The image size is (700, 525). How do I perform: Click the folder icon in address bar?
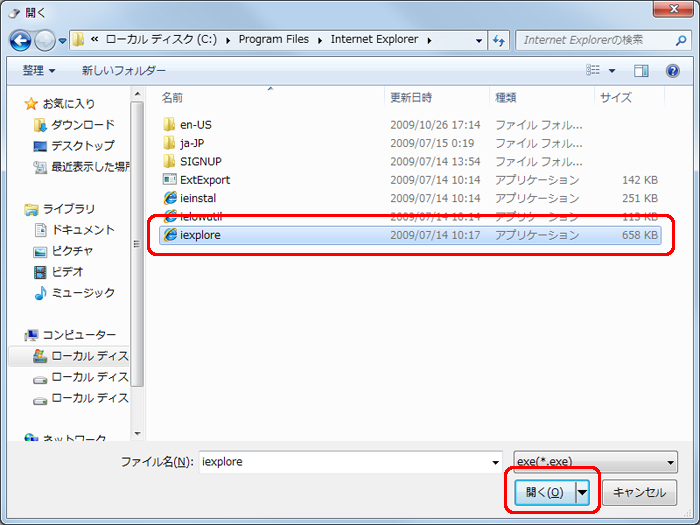(x=78, y=40)
